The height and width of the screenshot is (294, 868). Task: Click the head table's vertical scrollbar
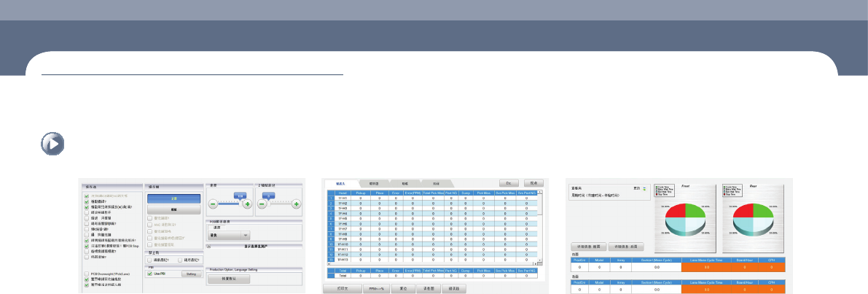540,226
